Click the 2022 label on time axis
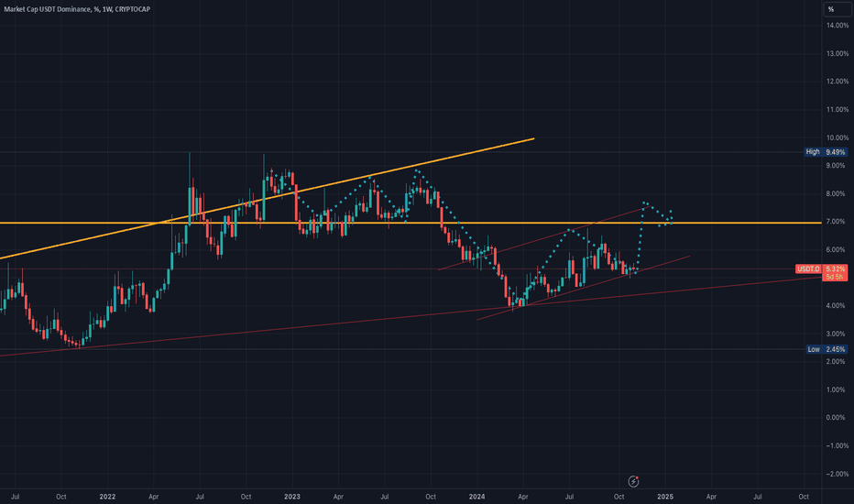The image size is (854, 504). click(x=107, y=497)
